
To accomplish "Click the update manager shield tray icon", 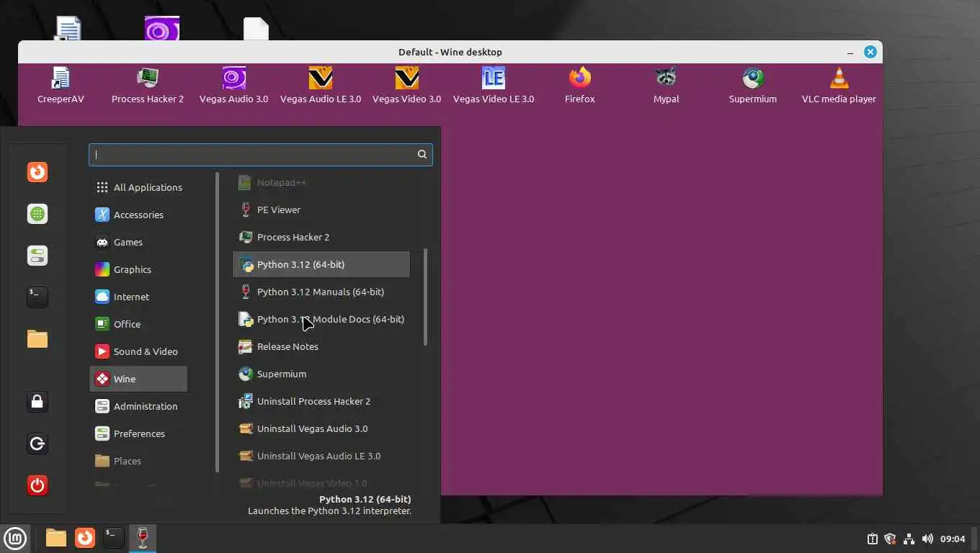I will pyautogui.click(x=890, y=539).
